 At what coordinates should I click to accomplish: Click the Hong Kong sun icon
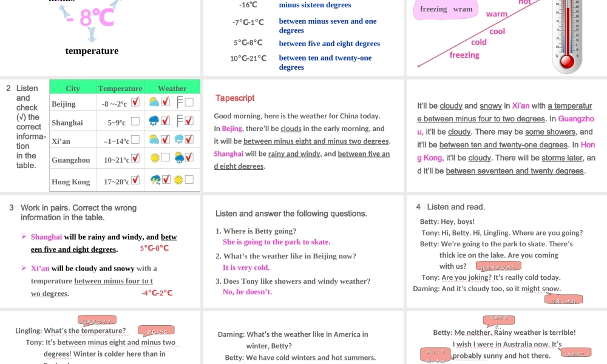[178, 180]
